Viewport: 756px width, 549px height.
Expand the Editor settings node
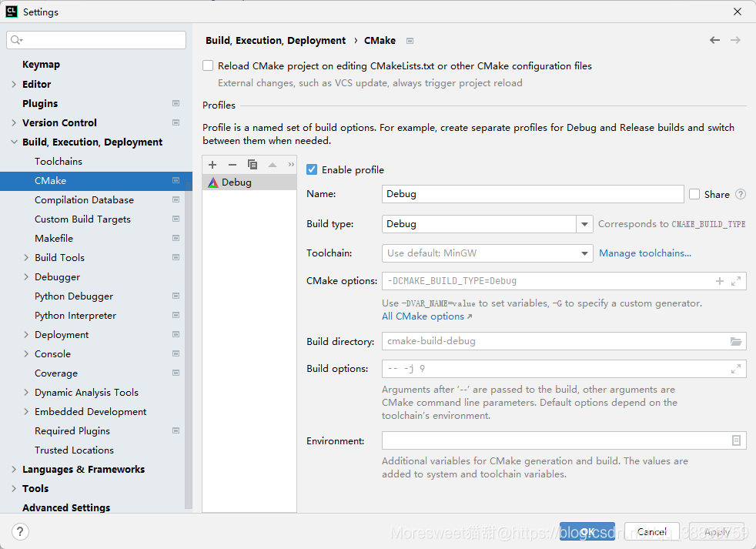coord(14,84)
